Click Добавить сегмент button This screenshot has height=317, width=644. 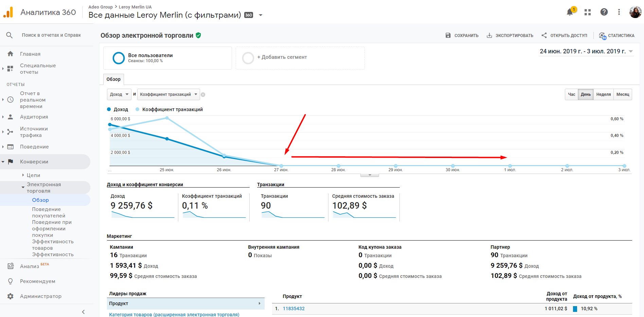coord(282,57)
